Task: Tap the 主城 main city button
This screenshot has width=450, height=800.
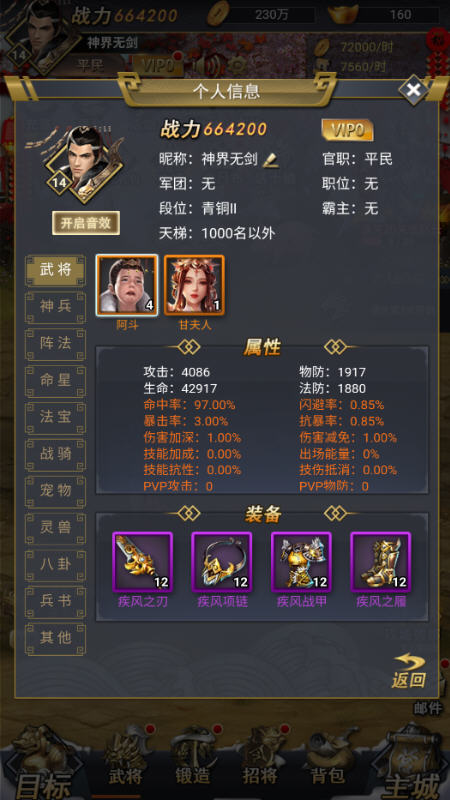Action: (x=411, y=765)
